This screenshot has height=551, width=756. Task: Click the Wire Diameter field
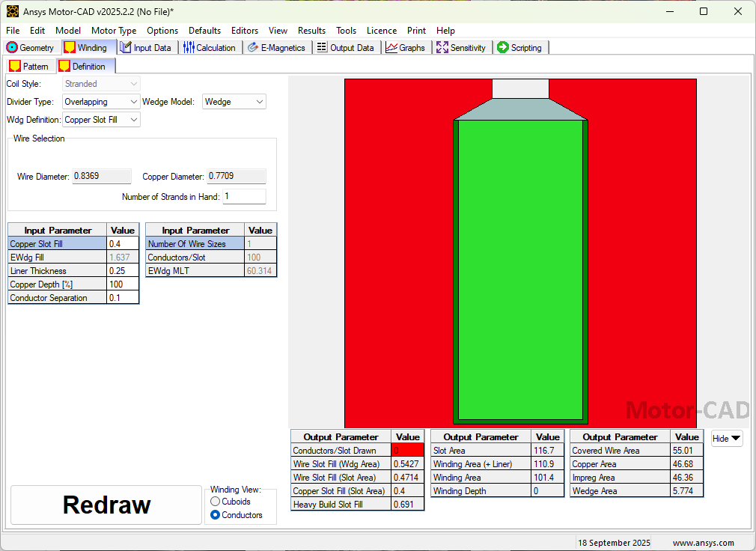pos(102,177)
